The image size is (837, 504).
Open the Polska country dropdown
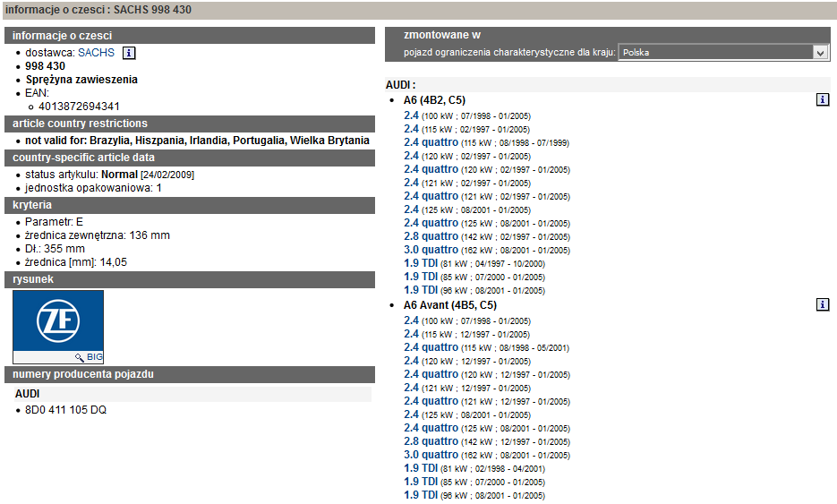(x=723, y=52)
